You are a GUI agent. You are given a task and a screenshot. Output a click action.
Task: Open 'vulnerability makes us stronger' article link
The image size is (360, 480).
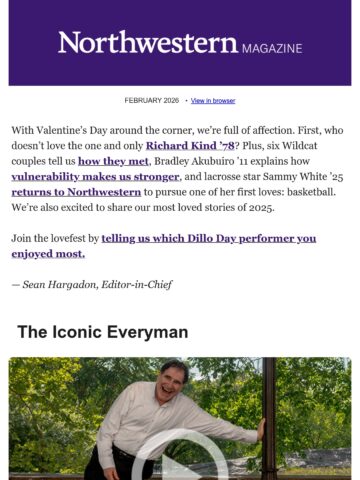pos(95,177)
